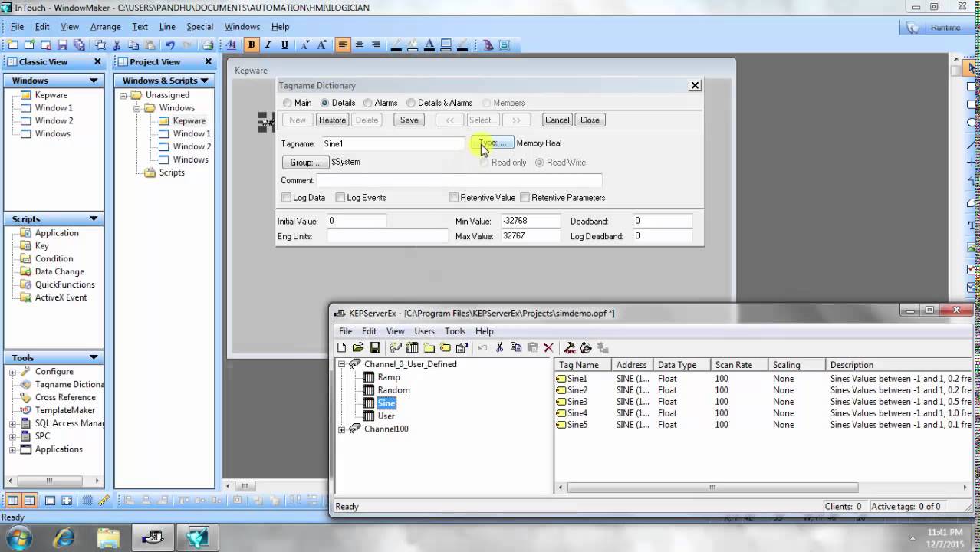Select the Read Write radio button
This screenshot has width=980, height=552.
540,163
